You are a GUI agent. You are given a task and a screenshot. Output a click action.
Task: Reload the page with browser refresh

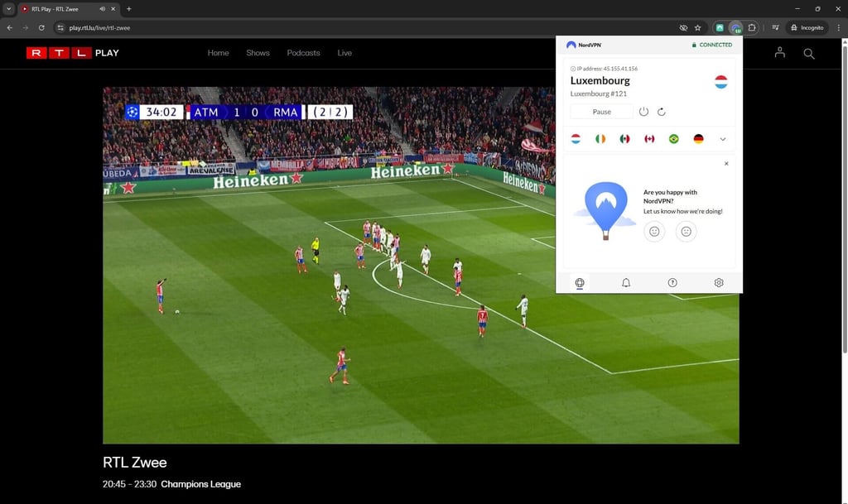[x=41, y=27]
